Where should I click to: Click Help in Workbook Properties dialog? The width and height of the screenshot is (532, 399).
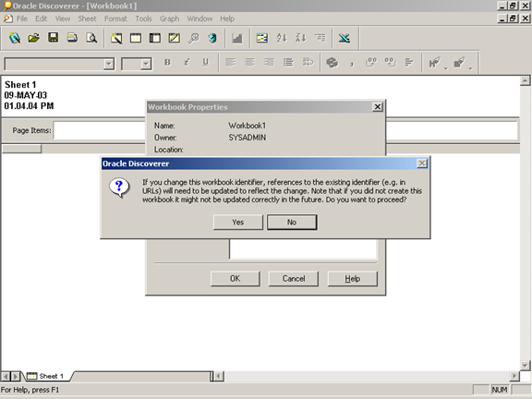353,279
